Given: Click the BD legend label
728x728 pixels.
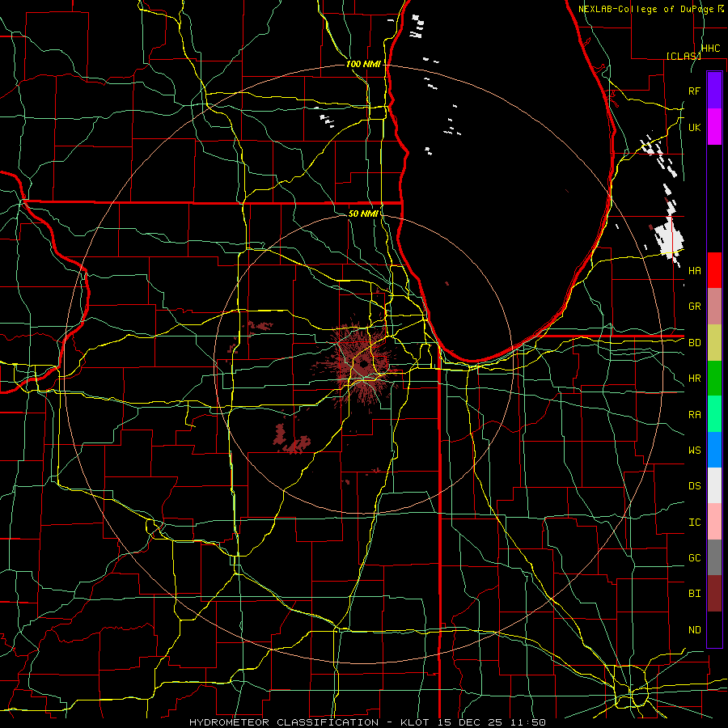Looking at the screenshot, I should tap(694, 343).
